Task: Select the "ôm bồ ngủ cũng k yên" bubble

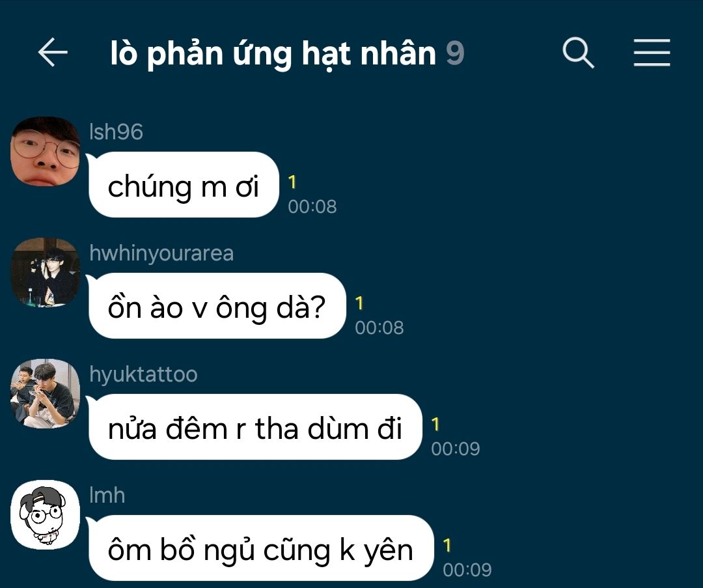Action: tap(262, 548)
